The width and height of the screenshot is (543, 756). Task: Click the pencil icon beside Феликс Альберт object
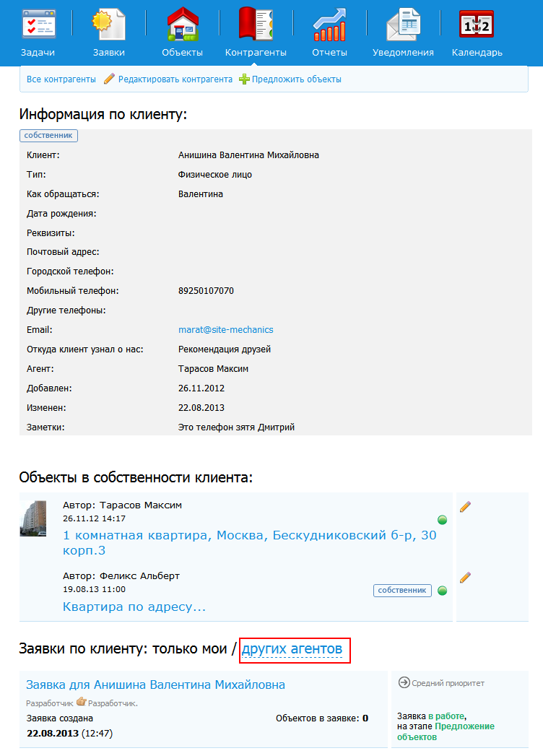point(465,577)
